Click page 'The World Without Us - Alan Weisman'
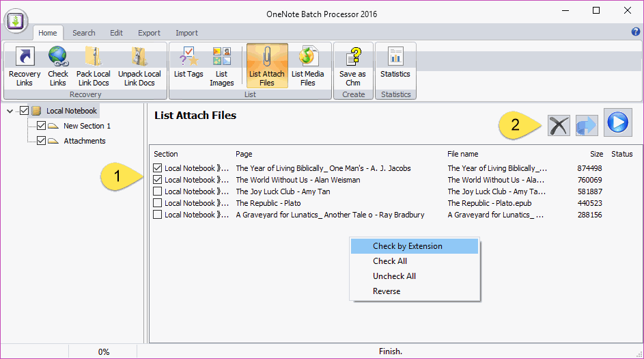Screen dimensions: 644x359 click(x=298, y=180)
